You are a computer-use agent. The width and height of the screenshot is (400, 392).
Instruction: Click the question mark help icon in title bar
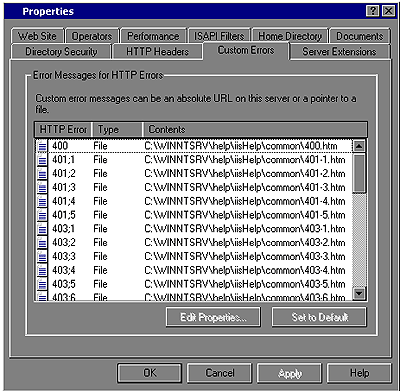pos(373,11)
